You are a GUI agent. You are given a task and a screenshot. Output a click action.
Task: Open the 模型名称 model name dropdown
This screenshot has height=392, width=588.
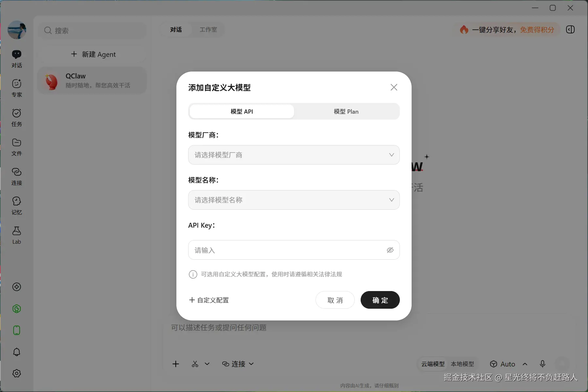coord(294,200)
